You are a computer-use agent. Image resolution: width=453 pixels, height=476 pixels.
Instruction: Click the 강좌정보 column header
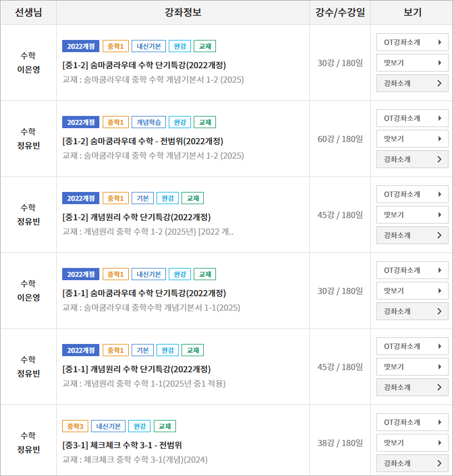(183, 13)
